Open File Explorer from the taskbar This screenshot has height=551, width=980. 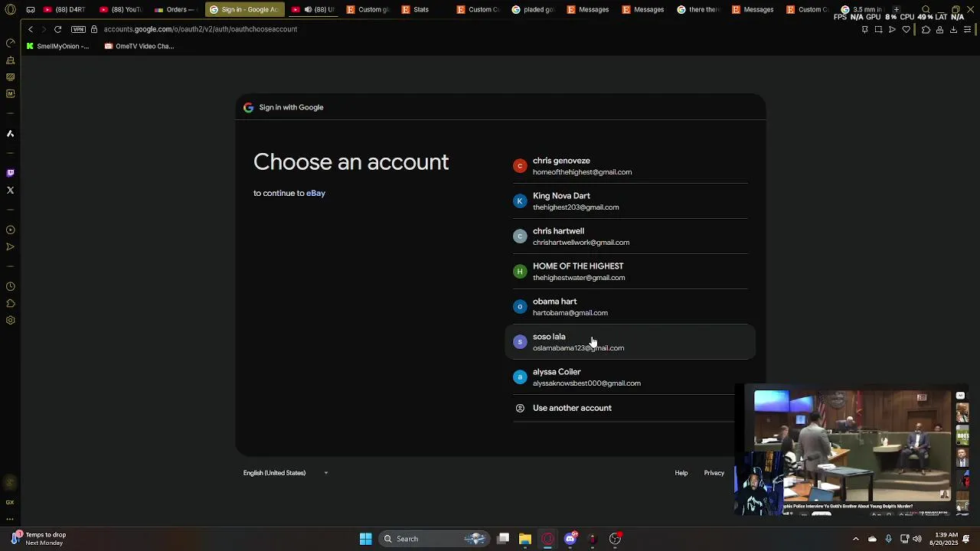pyautogui.click(x=525, y=539)
